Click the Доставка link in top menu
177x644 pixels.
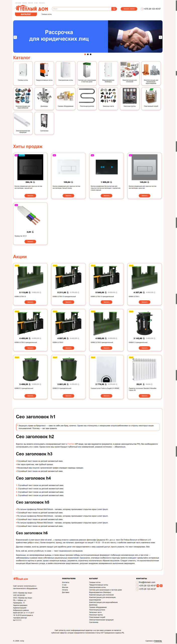coord(18,3)
